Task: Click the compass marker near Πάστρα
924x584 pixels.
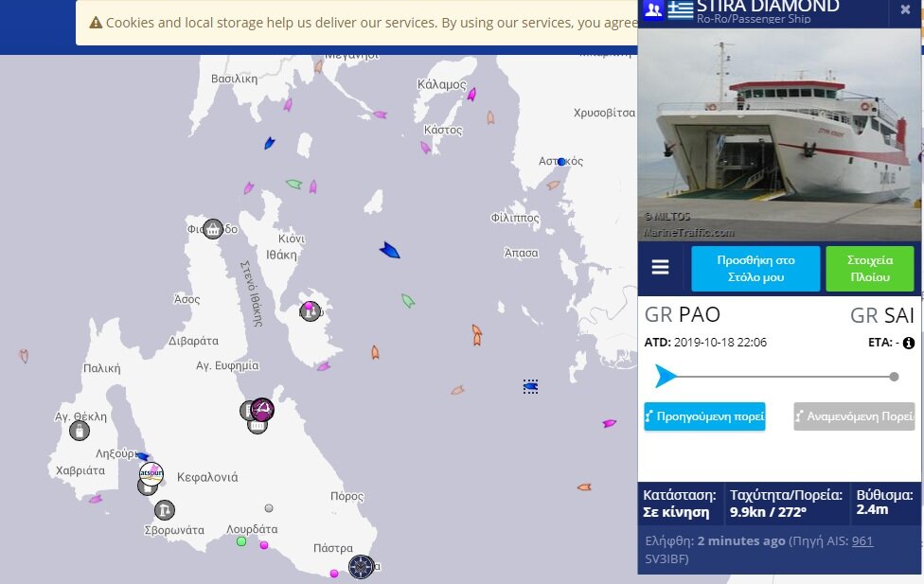Action: [x=361, y=566]
